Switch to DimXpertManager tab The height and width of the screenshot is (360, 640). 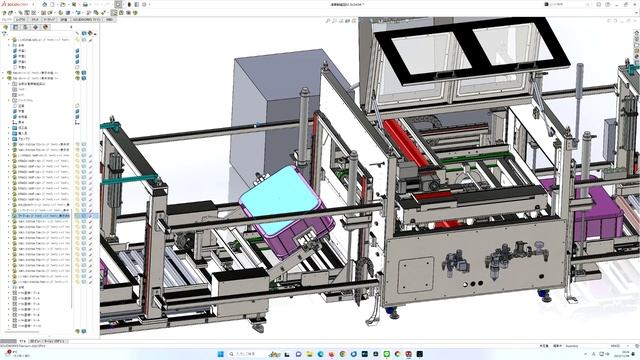[x=36, y=27]
